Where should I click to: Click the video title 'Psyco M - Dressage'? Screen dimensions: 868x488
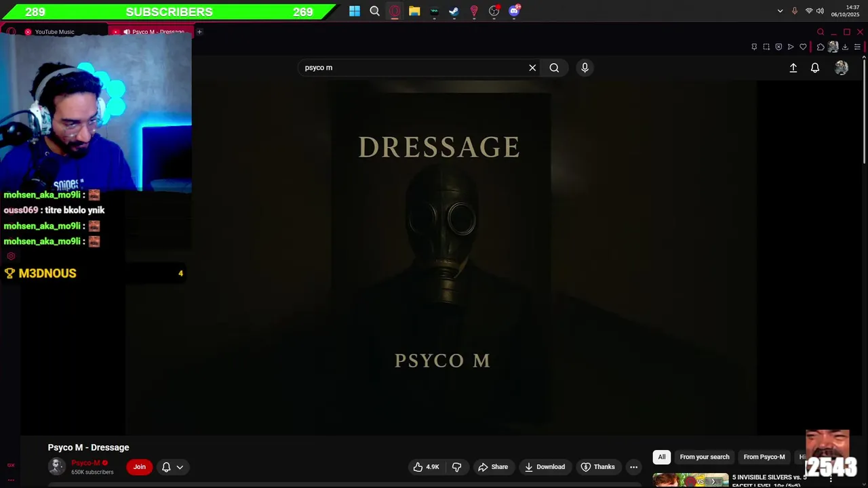88,447
